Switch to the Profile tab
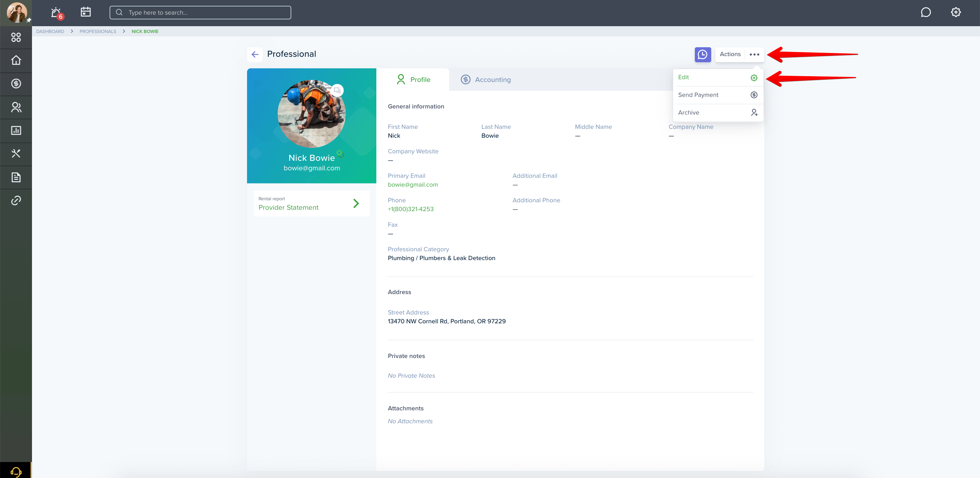980x478 pixels. (x=413, y=80)
